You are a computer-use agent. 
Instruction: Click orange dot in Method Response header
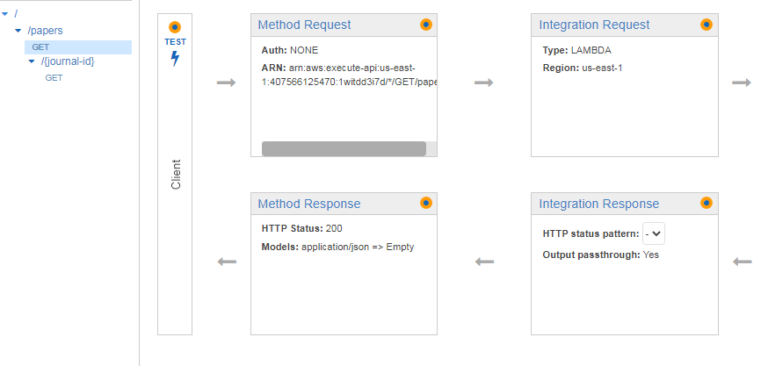[426, 203]
